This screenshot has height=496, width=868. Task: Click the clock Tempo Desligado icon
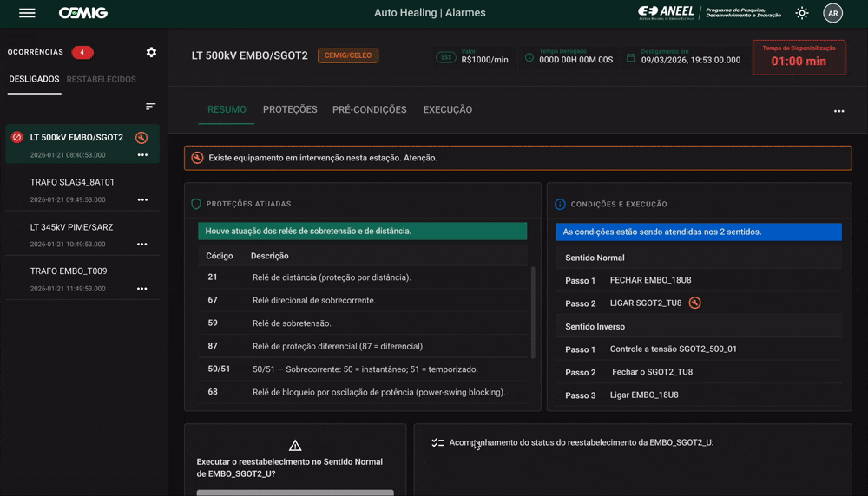pyautogui.click(x=529, y=57)
